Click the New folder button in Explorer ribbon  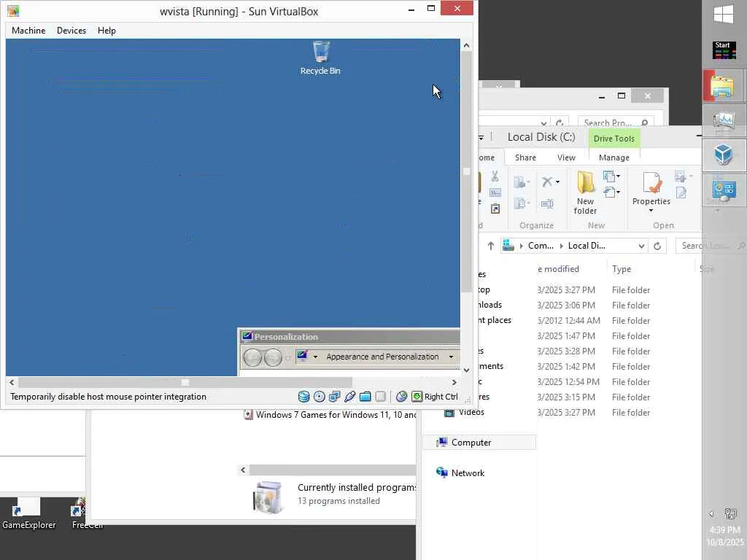coord(586,192)
